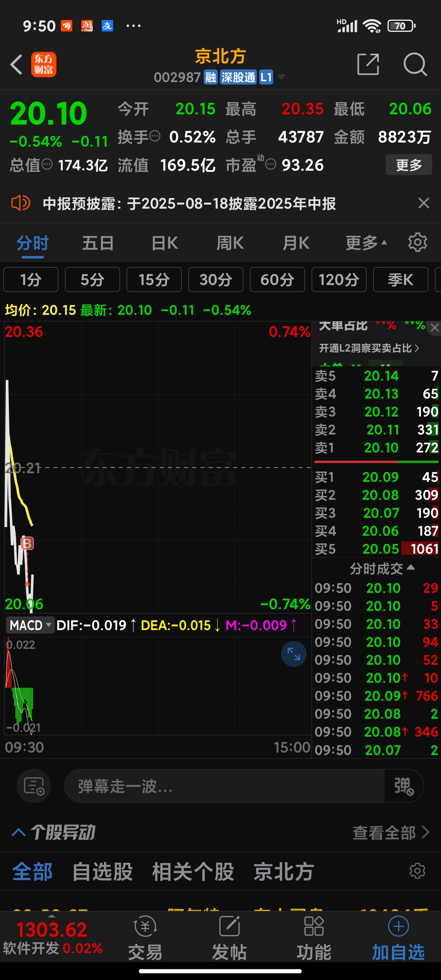Tap the L1 level badge

266,77
